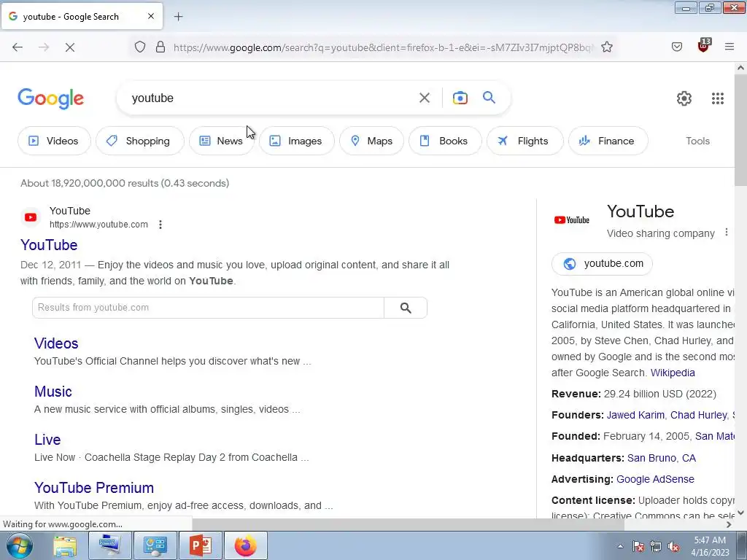Click YouTube logo in knowledge panel
The height and width of the screenshot is (560, 747).
point(572,220)
